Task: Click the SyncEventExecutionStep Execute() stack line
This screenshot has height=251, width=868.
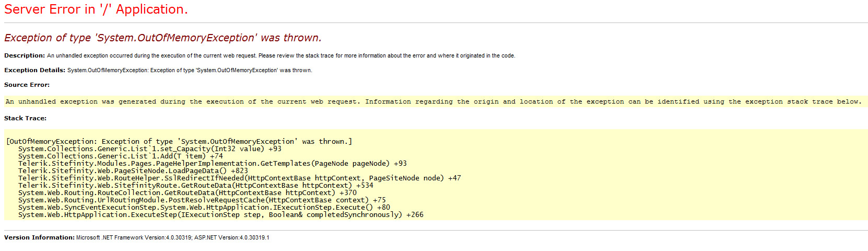Action: pyautogui.click(x=204, y=207)
